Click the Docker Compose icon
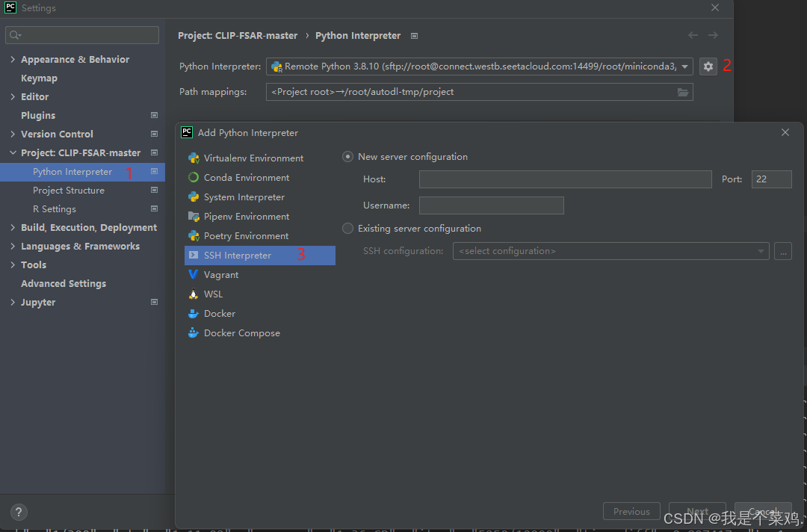The height and width of the screenshot is (532, 807). tap(194, 333)
